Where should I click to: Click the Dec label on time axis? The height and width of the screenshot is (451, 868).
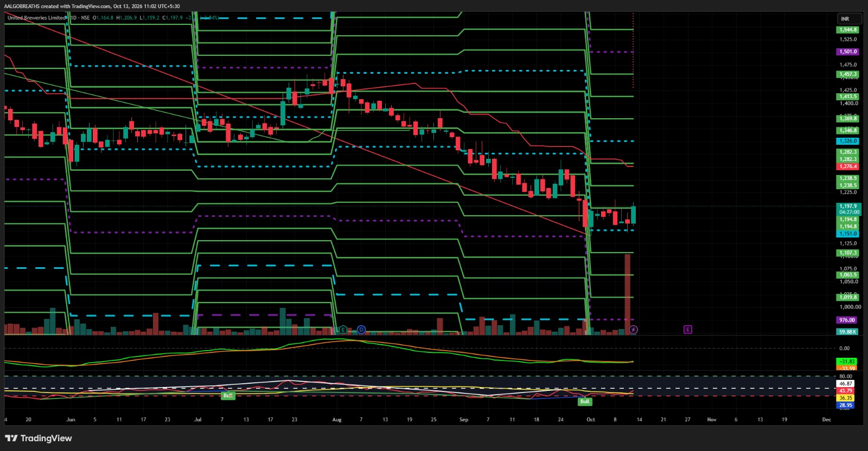[827, 420]
